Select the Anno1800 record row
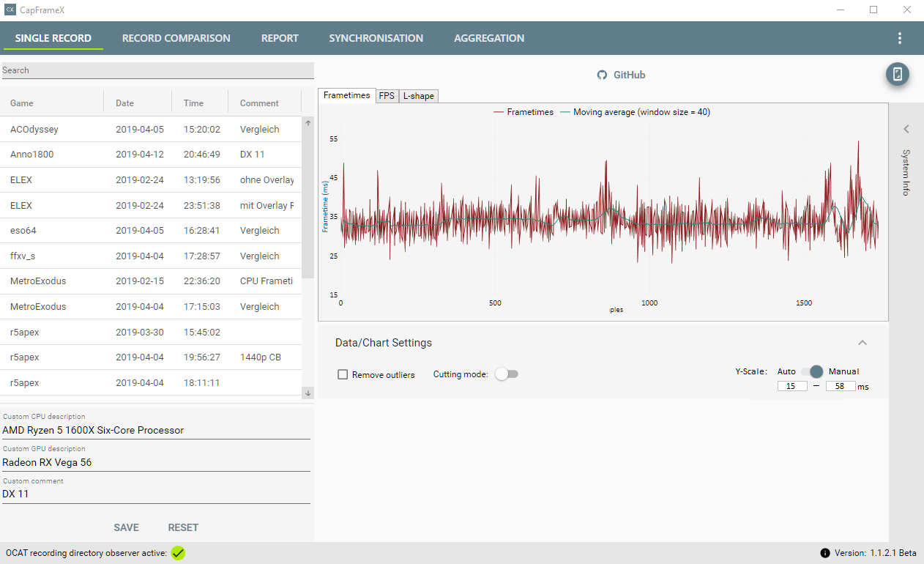Screen dimensions: 924x564 pos(151,155)
